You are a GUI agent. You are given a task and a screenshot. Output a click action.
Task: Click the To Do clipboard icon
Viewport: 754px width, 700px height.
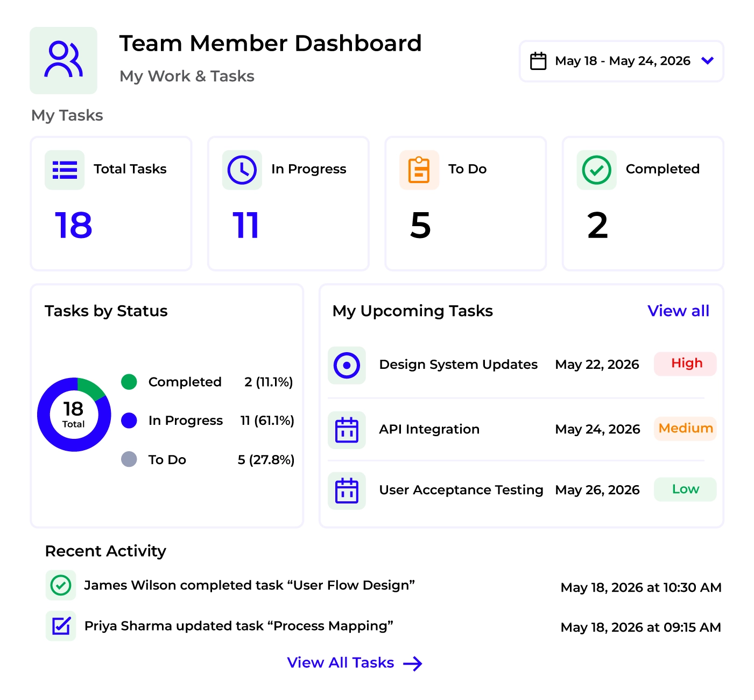(x=419, y=170)
